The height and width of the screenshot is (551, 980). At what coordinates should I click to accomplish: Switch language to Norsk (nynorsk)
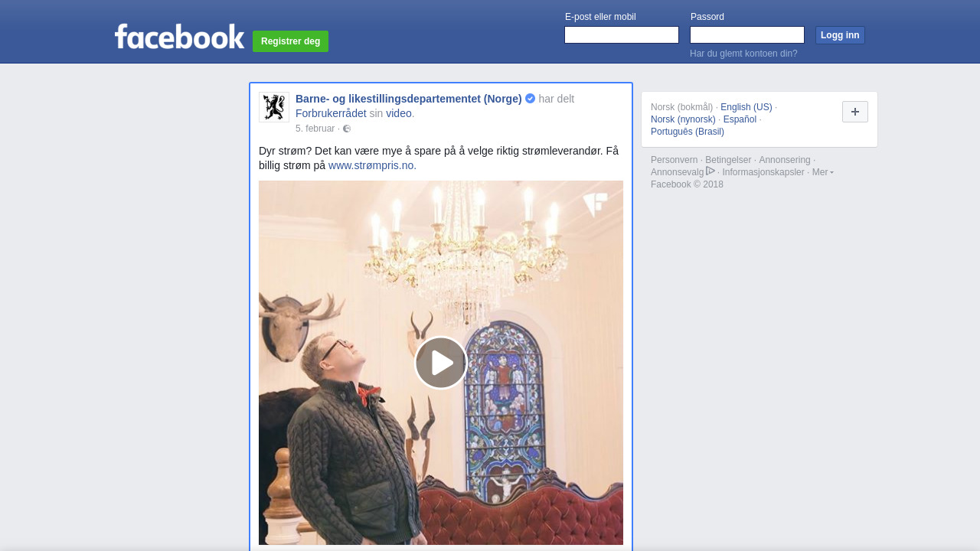click(683, 119)
